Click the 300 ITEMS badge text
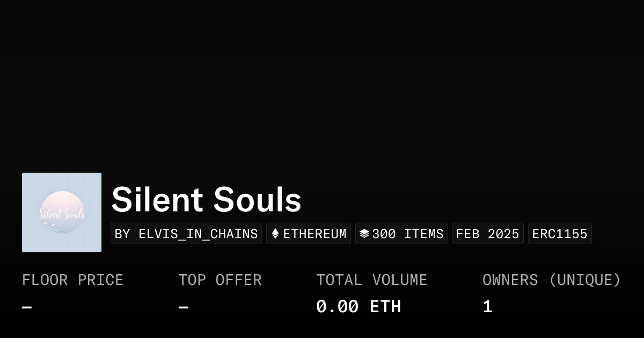Screen dimensions: 644x338 (407, 234)
